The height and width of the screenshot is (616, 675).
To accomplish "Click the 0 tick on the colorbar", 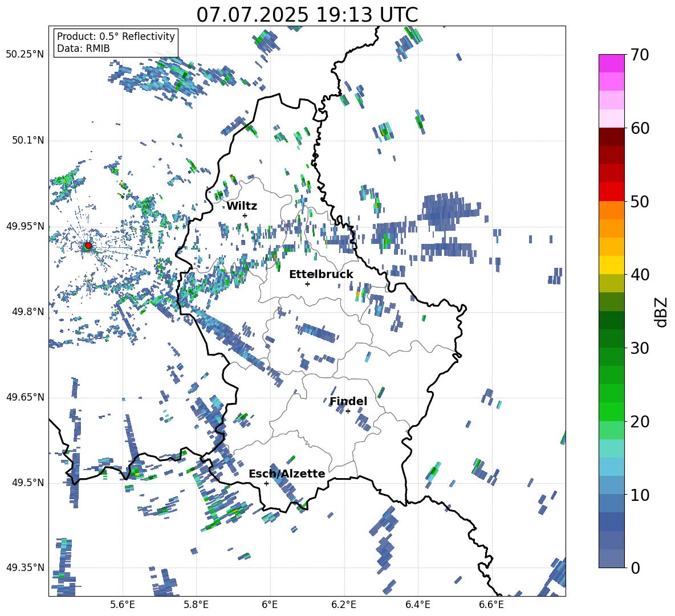I will (x=636, y=568).
